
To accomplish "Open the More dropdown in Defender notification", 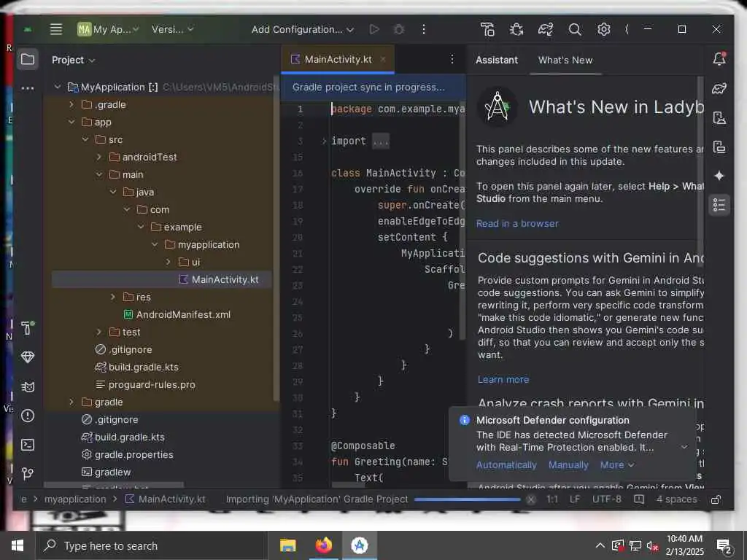I will tap(617, 464).
